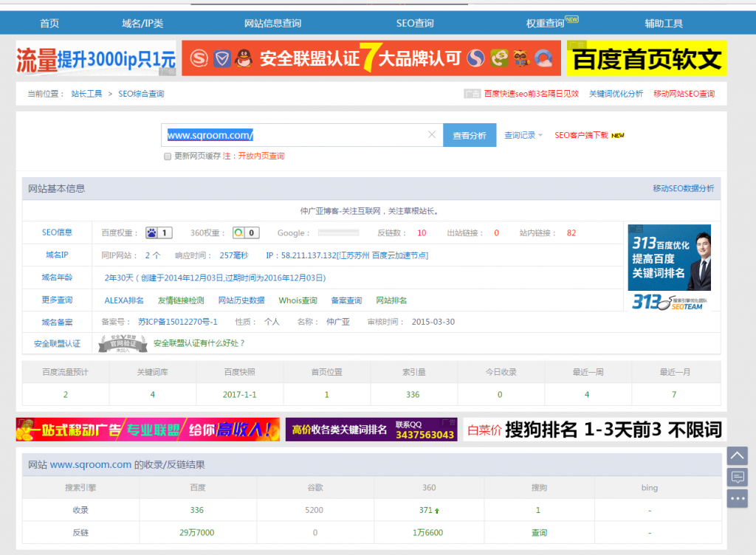Click the 360 backlinks value 1万6600
The width and height of the screenshot is (756, 555).
tap(427, 532)
